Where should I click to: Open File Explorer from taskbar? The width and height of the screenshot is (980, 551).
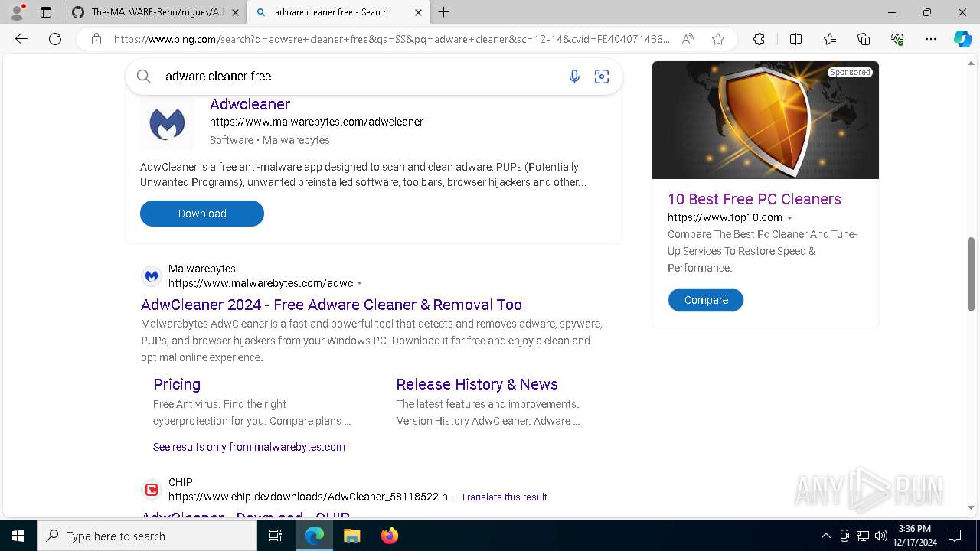[x=351, y=536]
